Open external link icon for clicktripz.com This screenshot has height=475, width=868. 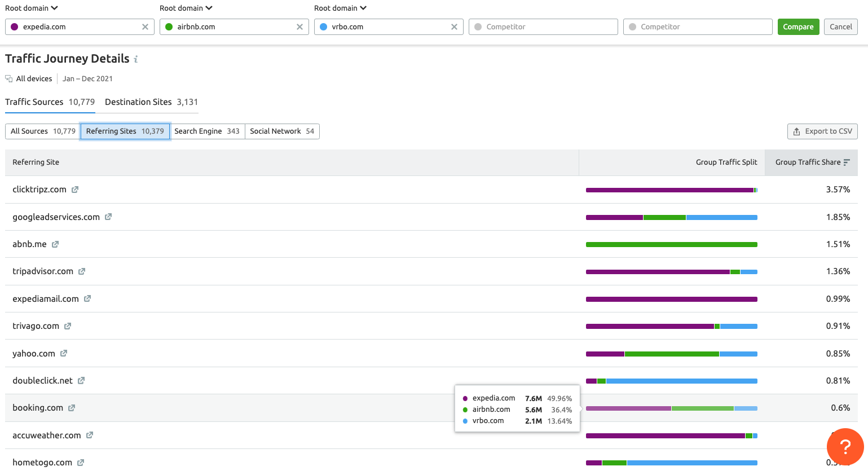[x=75, y=190]
